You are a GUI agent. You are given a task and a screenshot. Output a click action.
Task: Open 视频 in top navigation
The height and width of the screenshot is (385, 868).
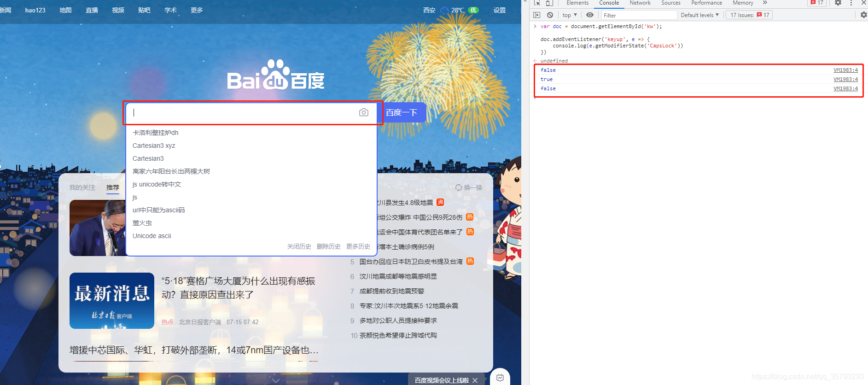[118, 10]
